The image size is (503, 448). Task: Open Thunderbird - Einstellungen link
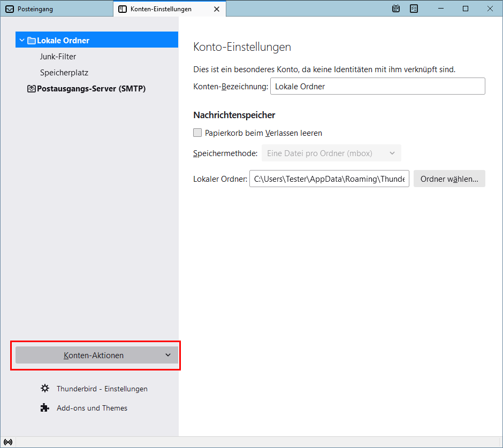coord(102,389)
